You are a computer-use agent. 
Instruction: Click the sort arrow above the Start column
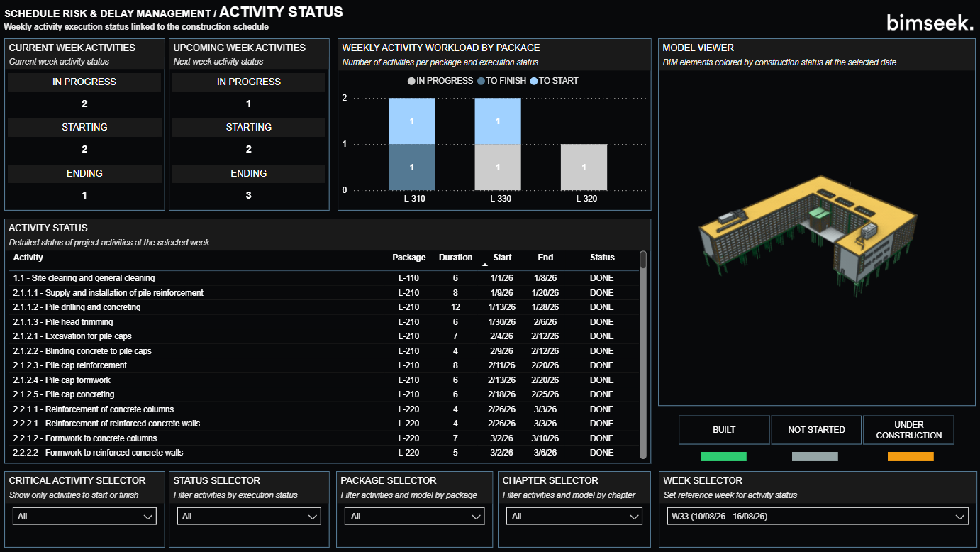(484, 264)
